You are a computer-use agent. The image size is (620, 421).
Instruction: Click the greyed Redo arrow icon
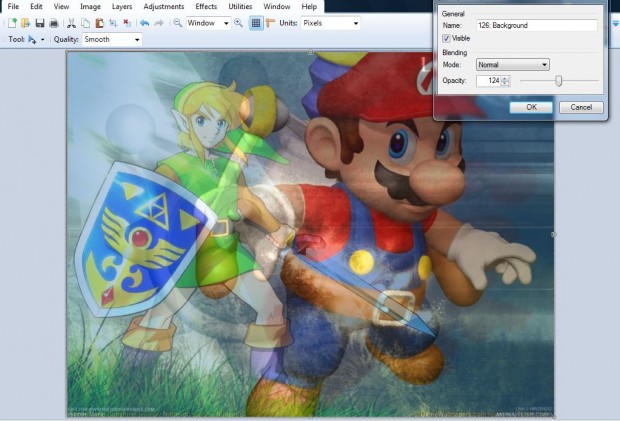point(159,23)
